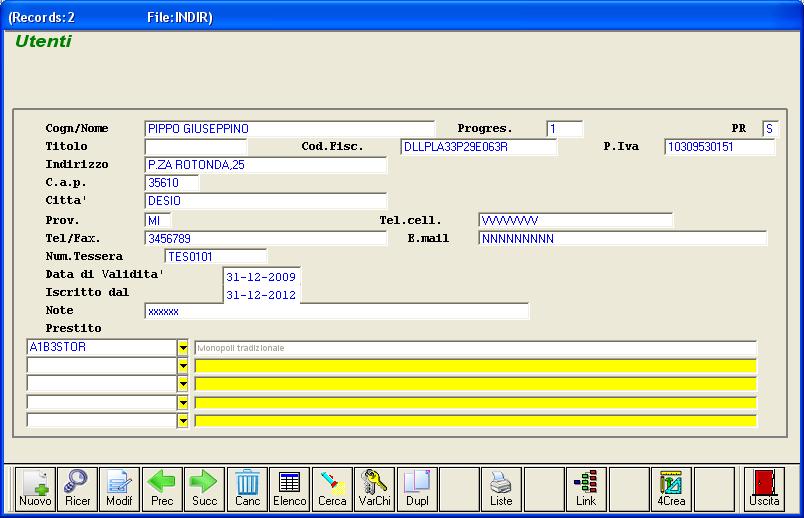
Task: Delete record with Canc trash icon
Action: click(247, 489)
